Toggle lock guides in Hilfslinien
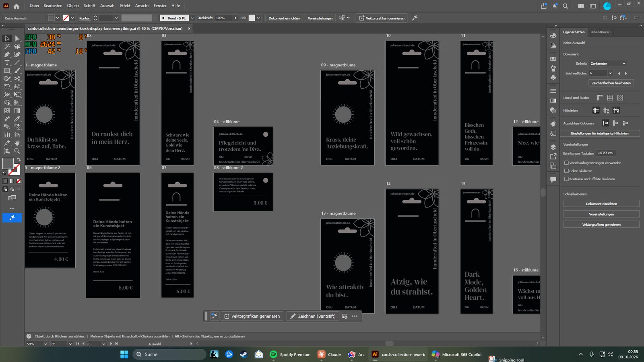This screenshot has height=362, width=644. pyautogui.click(x=606, y=111)
